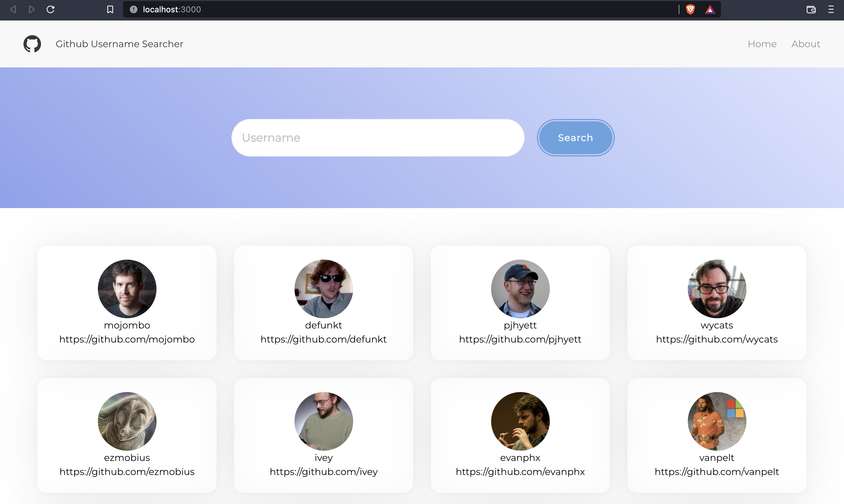This screenshot has width=844, height=504.
Task: Open the browser wallet icon
Action: pos(811,9)
